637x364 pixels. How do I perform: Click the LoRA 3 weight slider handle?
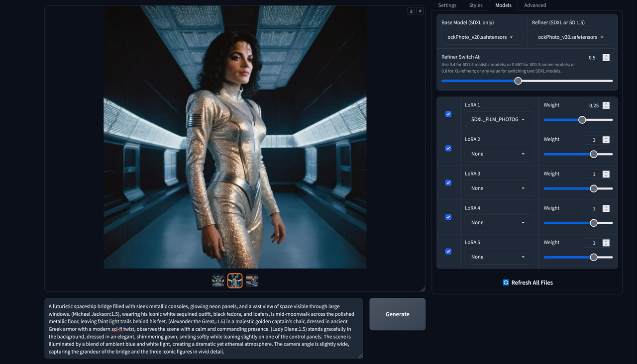[x=594, y=188]
